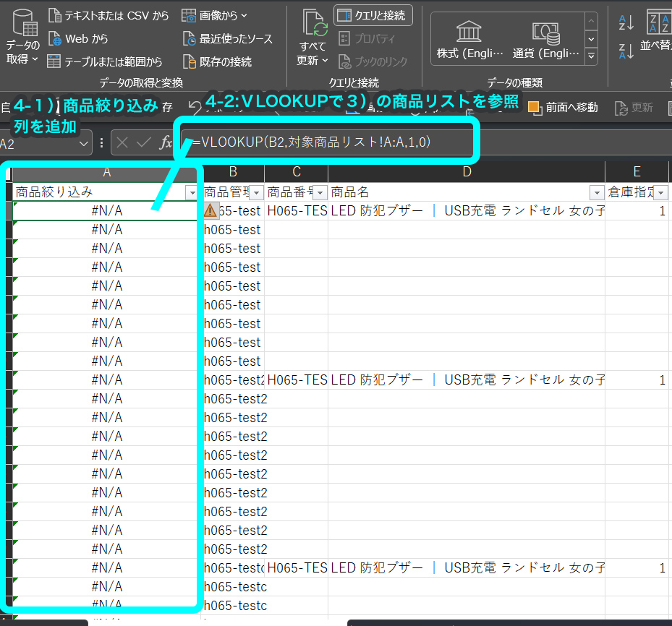The image size is (672, 626).
Task: Expand the Name Box dropdown arrow
Action: (x=84, y=143)
